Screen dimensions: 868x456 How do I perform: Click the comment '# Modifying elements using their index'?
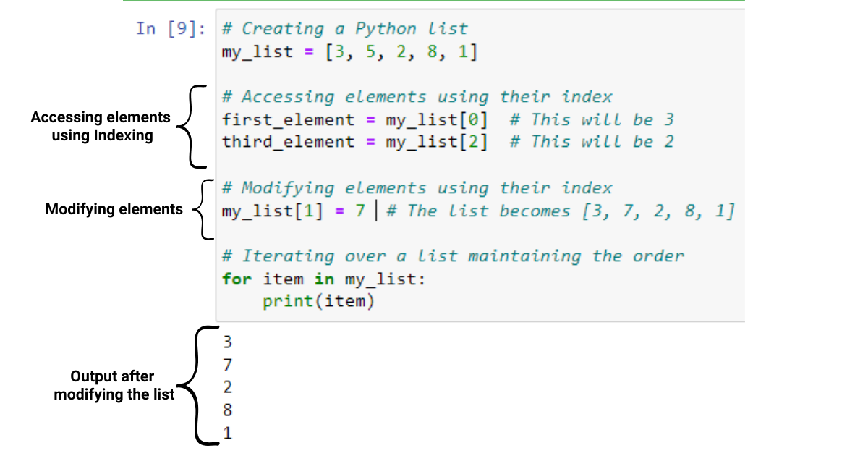[x=417, y=188]
